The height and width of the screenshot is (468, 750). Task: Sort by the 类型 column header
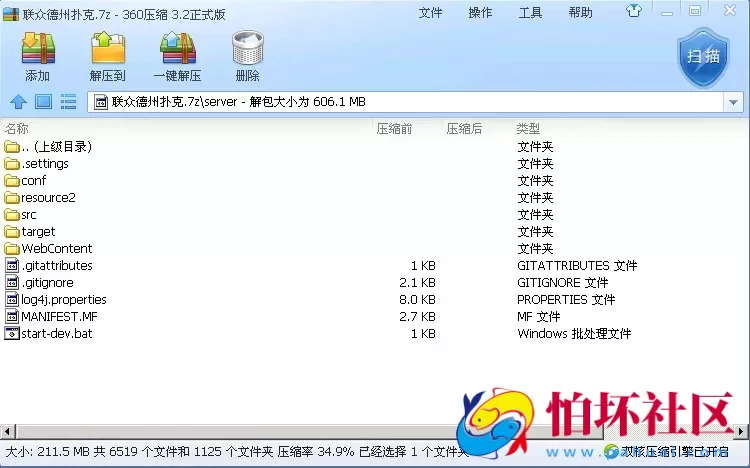click(x=528, y=128)
